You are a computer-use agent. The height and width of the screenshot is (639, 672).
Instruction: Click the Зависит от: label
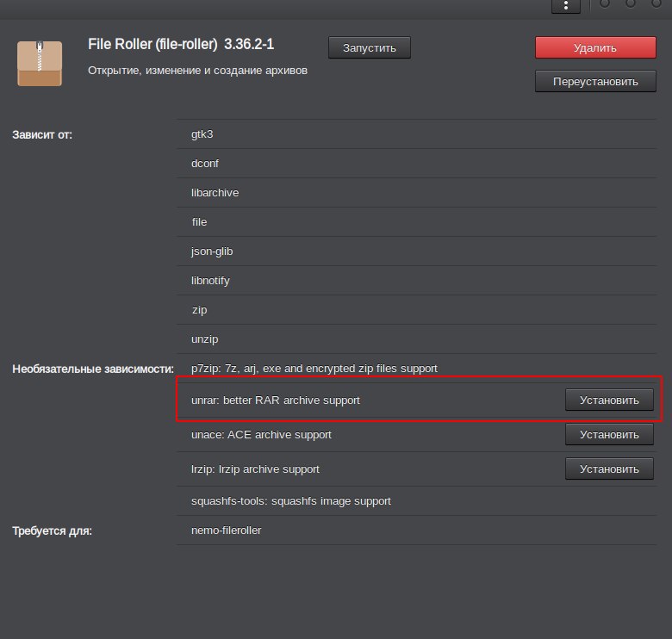[x=42, y=134]
